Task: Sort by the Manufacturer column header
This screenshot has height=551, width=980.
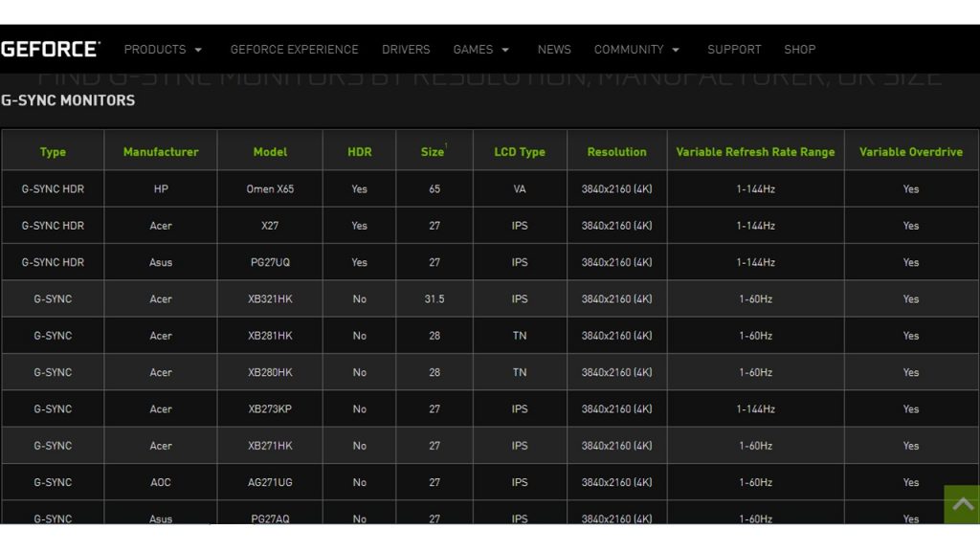Action: [161, 152]
